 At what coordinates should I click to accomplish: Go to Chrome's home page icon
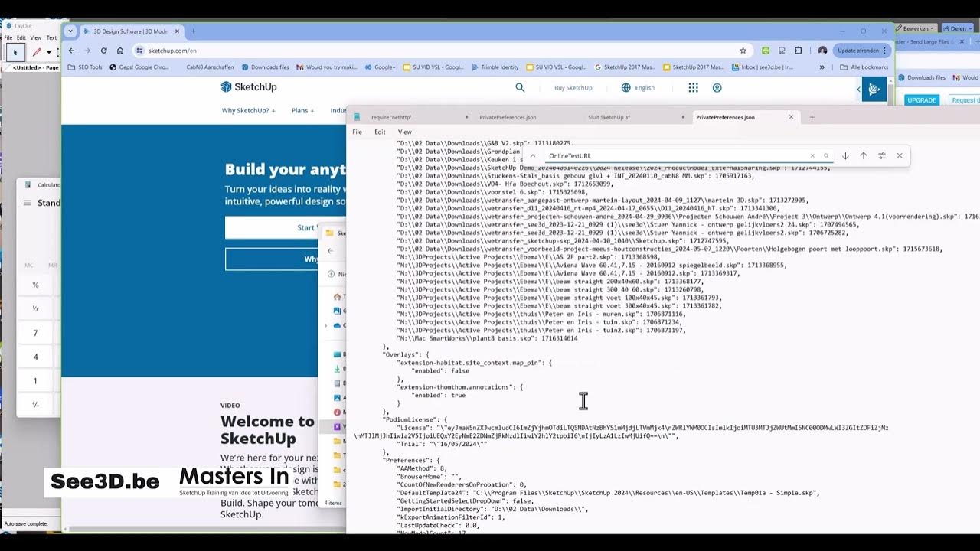click(120, 51)
